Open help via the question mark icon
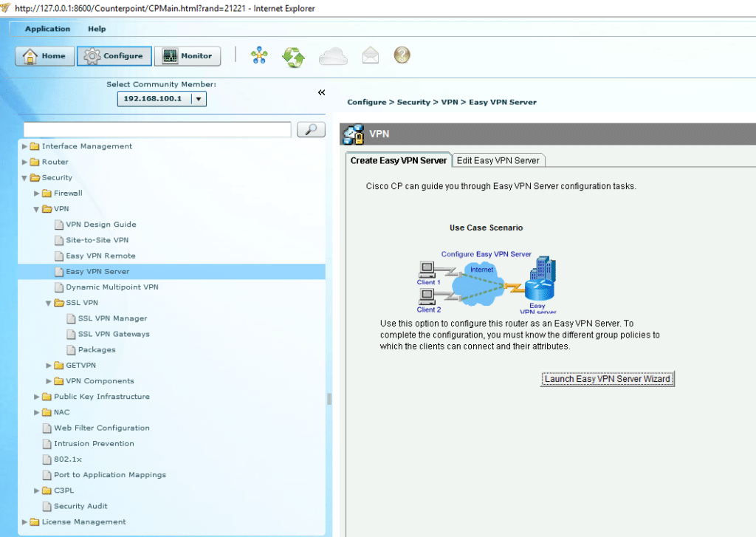 (x=402, y=55)
